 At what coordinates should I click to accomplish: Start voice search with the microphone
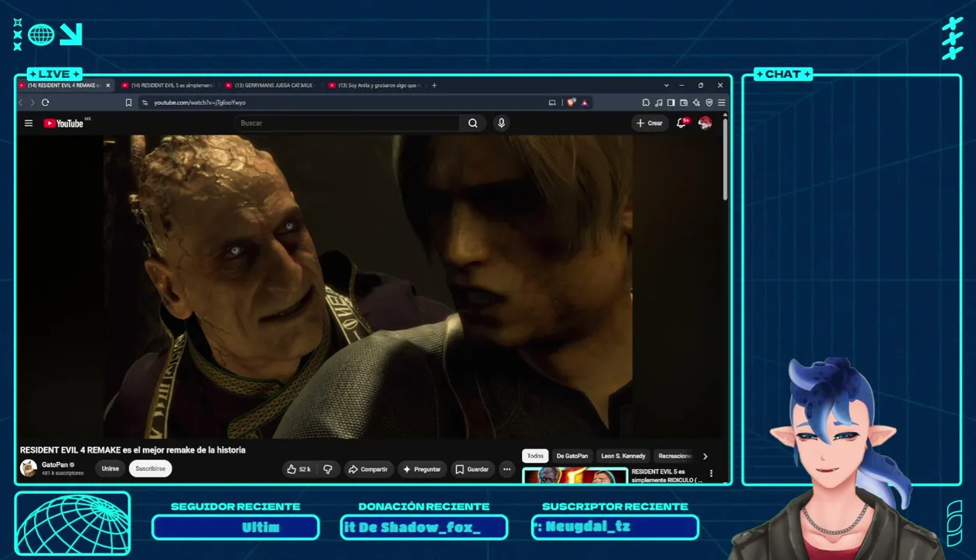click(502, 123)
